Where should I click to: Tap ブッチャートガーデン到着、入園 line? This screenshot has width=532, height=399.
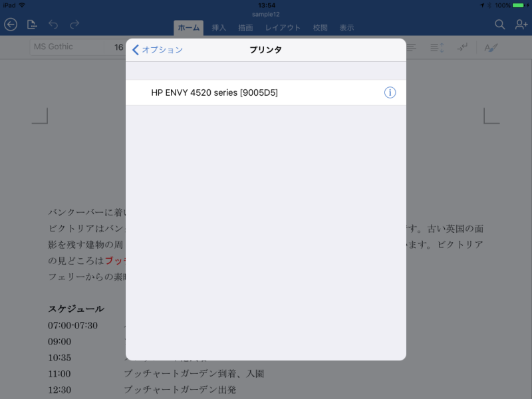pos(194,374)
